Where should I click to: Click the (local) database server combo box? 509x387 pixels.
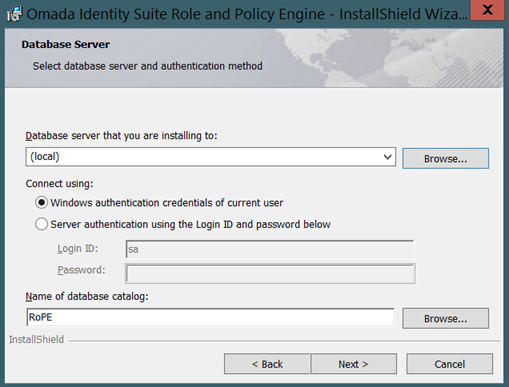(211, 157)
